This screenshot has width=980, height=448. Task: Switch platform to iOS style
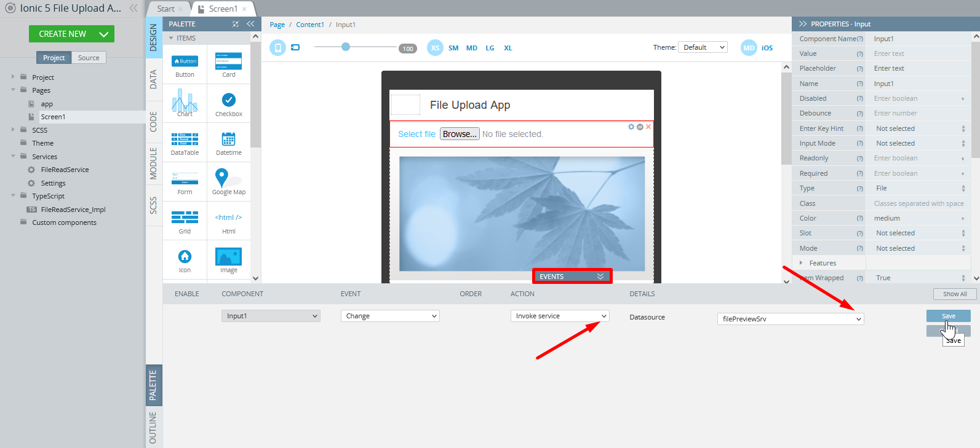point(767,48)
